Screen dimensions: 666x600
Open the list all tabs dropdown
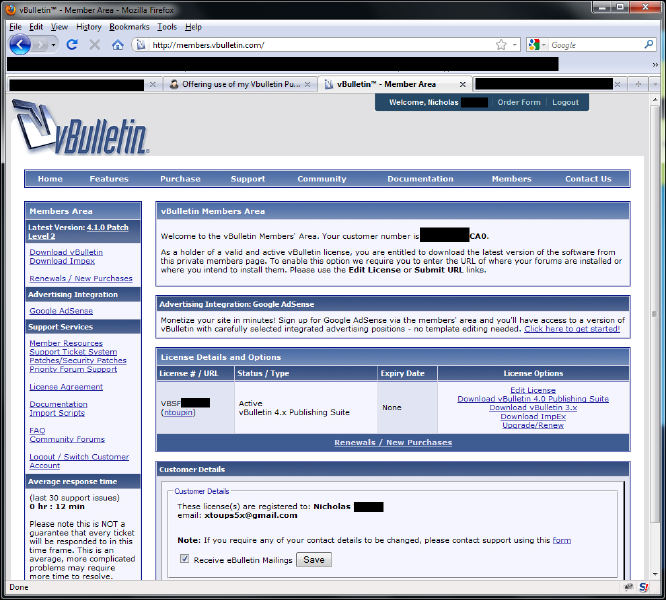pyautogui.click(x=655, y=84)
